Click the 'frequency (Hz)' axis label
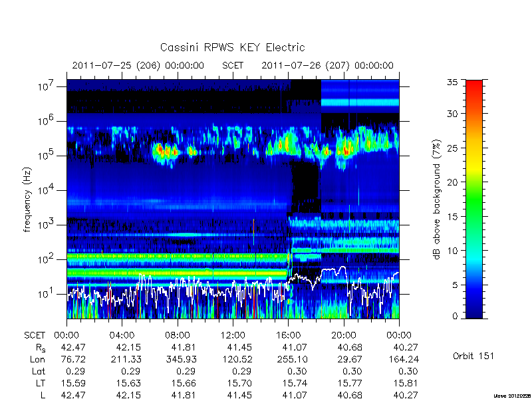The image size is (532, 399). (x=27, y=199)
